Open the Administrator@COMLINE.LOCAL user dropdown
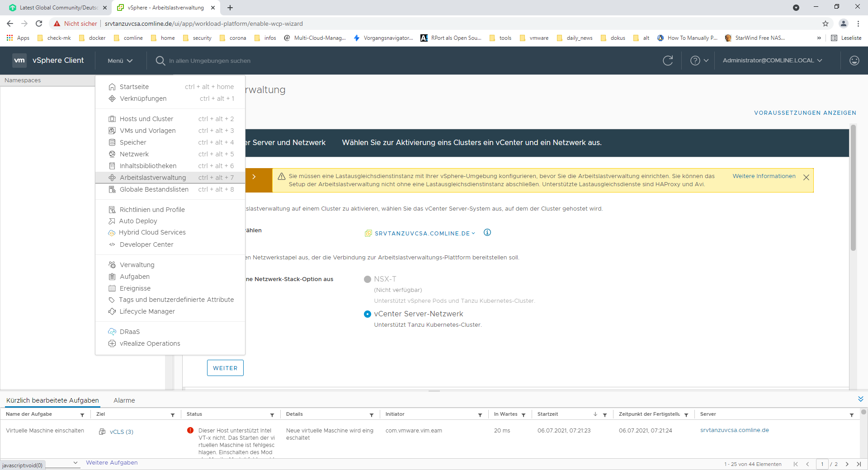This screenshot has height=470, width=868. [x=772, y=61]
